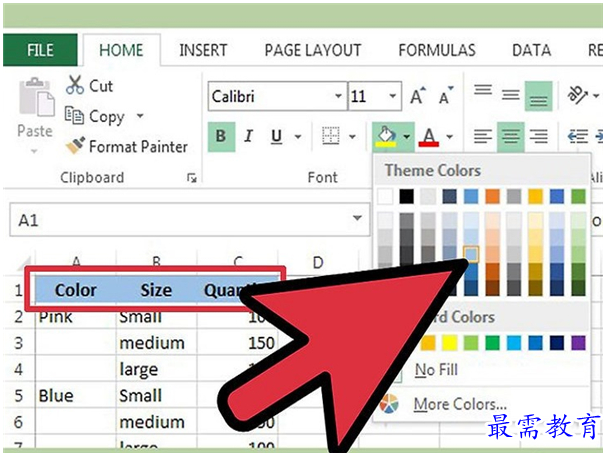Image resolution: width=609 pixels, height=458 pixels.
Task: Expand the Fill Color dropdown arrow
Action: click(x=406, y=136)
